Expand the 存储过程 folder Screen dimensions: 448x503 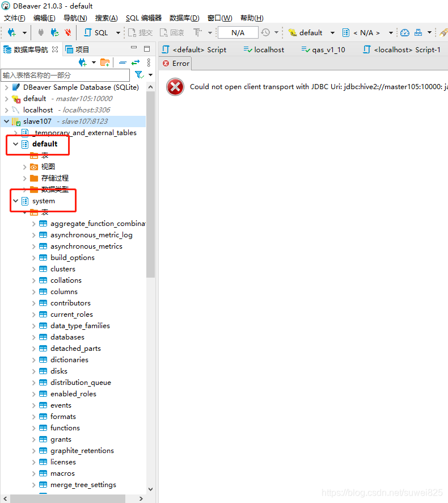pyautogui.click(x=25, y=178)
